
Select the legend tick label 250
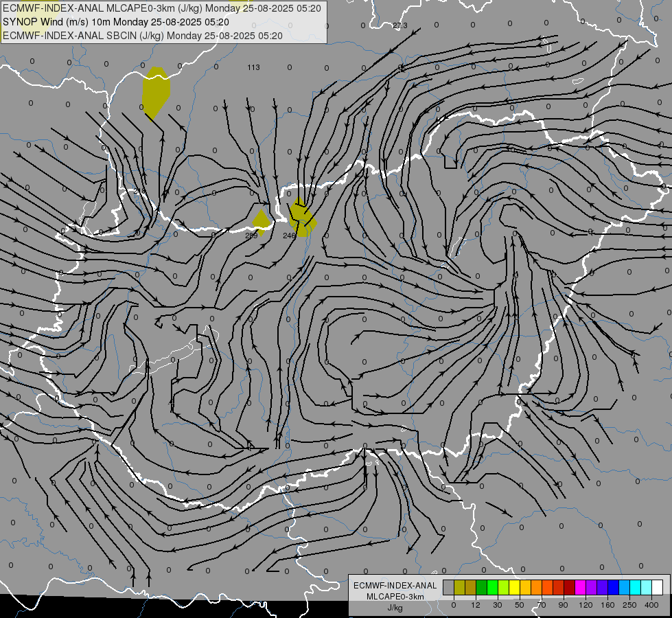[629, 605]
